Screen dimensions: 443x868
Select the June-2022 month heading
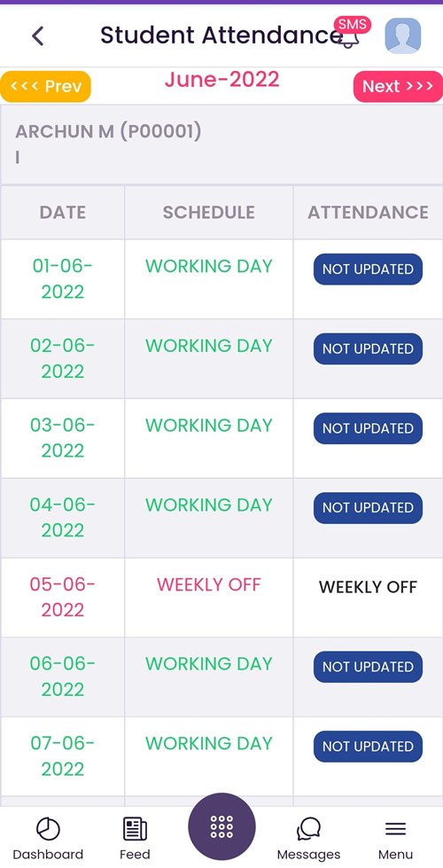click(221, 80)
